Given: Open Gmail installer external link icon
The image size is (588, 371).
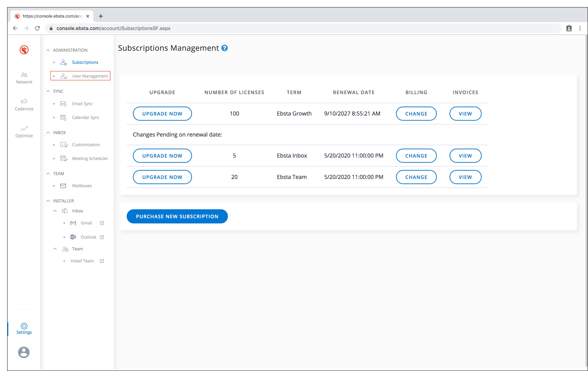Looking at the screenshot, I should [102, 223].
